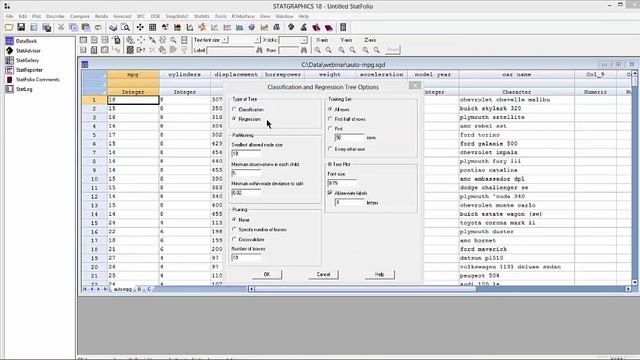Click the Y-axis button
Screen dimensions: 640x360
click(346, 40)
